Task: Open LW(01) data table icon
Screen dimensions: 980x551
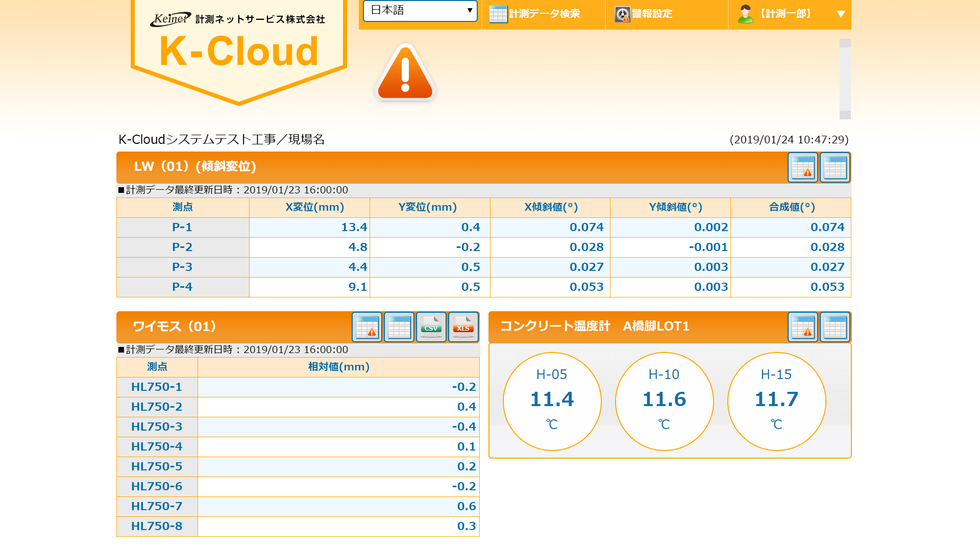Action: 835,167
